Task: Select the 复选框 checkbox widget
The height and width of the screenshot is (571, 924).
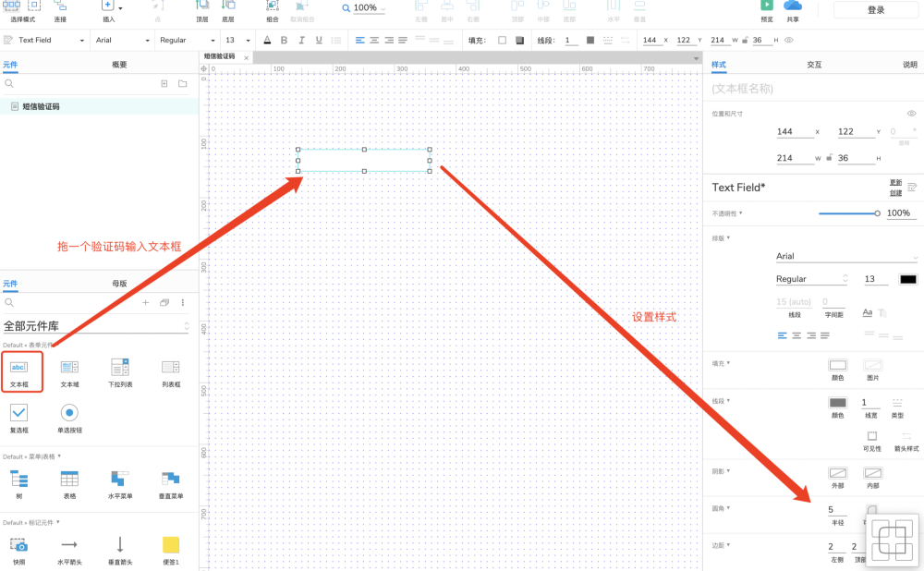Action: pos(18,419)
